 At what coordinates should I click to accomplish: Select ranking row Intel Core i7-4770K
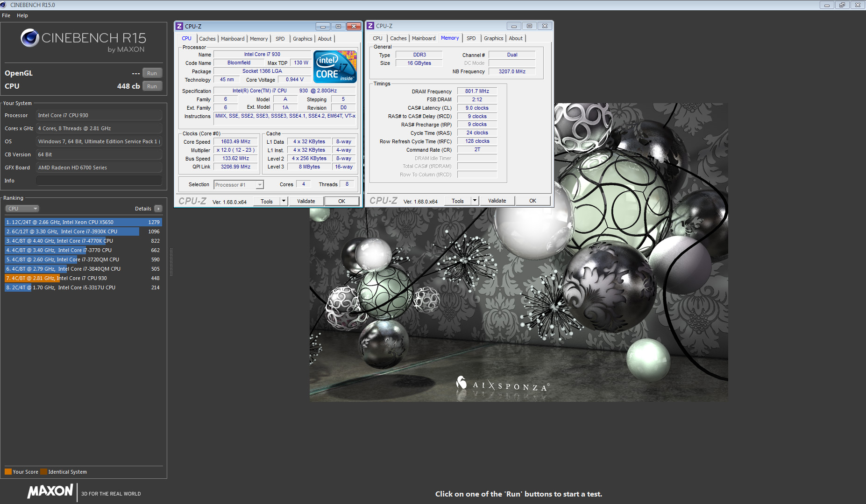83,241
